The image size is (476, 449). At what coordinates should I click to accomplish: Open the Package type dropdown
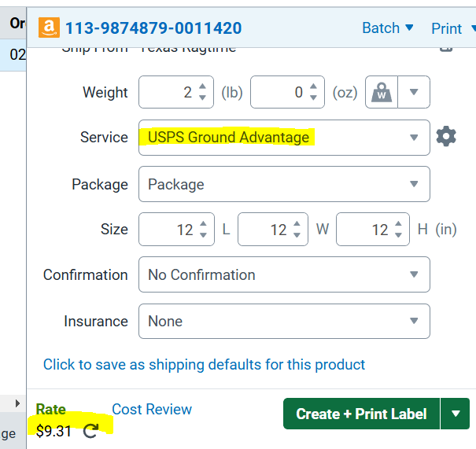pyautogui.click(x=284, y=184)
